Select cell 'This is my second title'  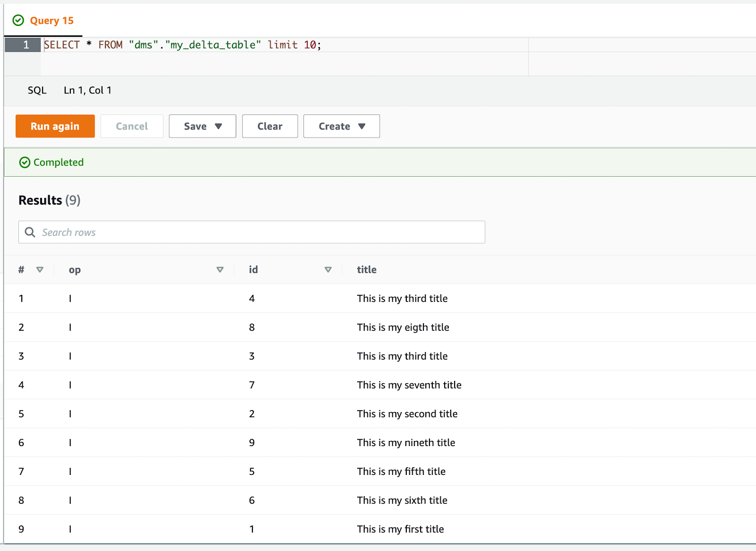[407, 414]
